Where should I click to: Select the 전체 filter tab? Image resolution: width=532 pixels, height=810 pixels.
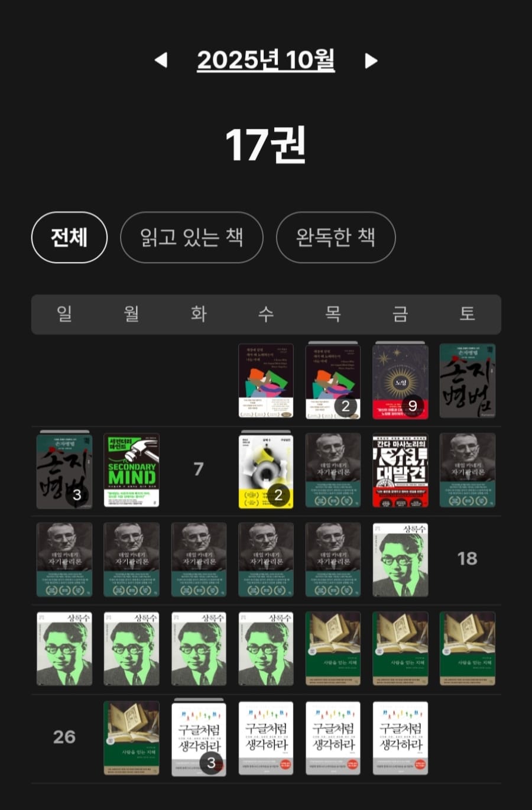click(69, 237)
